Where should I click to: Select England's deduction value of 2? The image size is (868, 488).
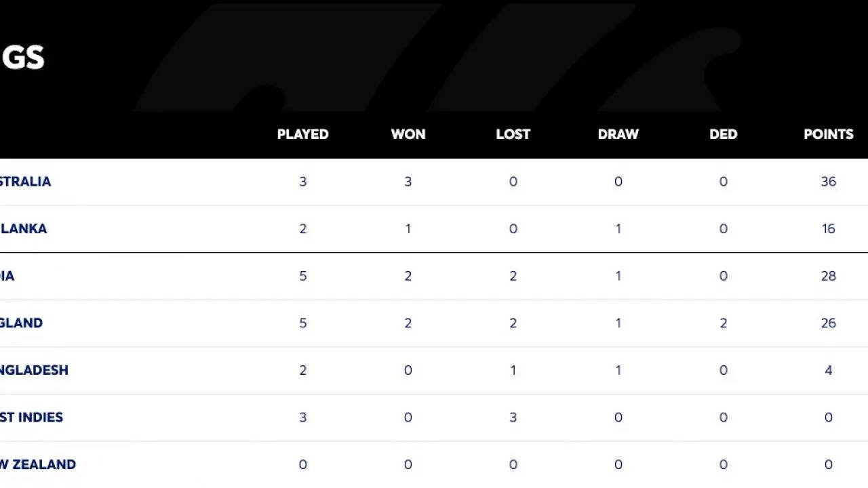pyautogui.click(x=723, y=323)
